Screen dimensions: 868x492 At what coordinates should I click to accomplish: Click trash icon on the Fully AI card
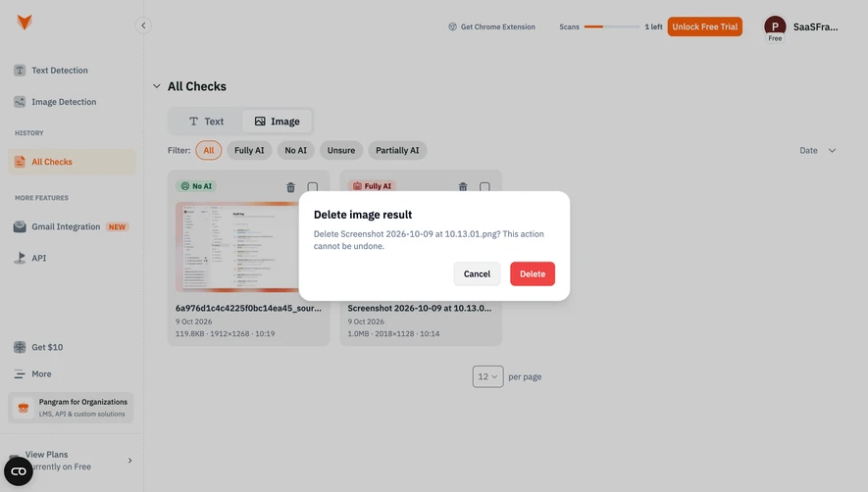coord(463,187)
